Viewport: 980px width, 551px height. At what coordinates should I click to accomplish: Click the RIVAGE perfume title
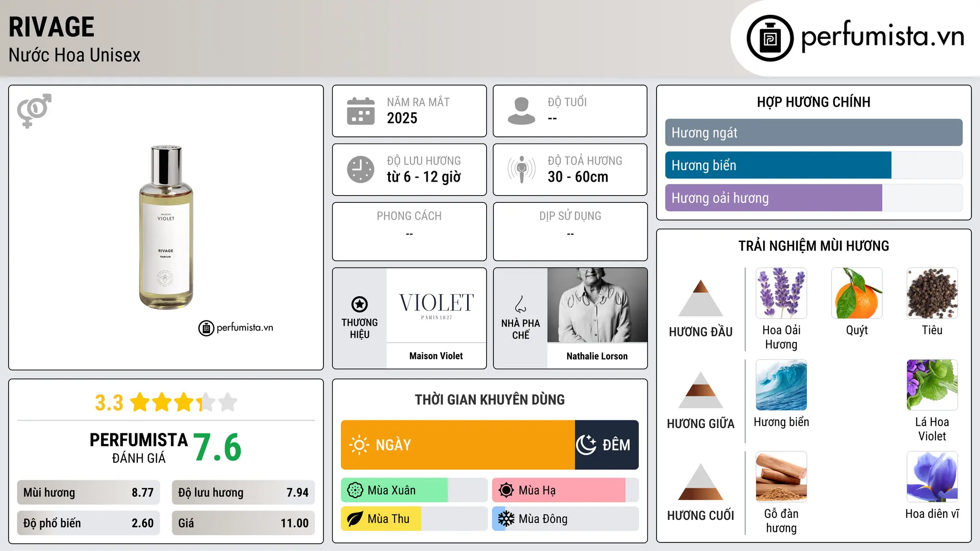click(x=51, y=27)
